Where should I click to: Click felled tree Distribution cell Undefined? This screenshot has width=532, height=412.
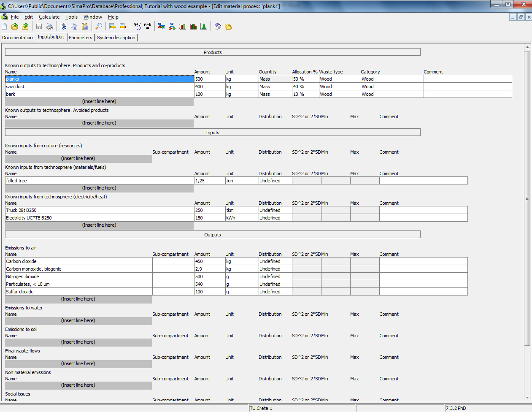[x=275, y=181]
